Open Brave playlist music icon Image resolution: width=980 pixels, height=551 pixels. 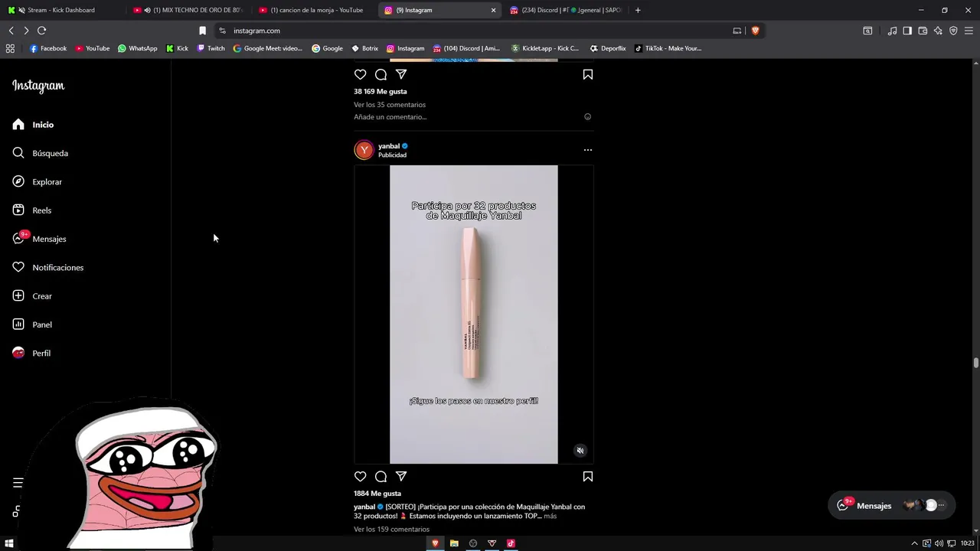(892, 31)
